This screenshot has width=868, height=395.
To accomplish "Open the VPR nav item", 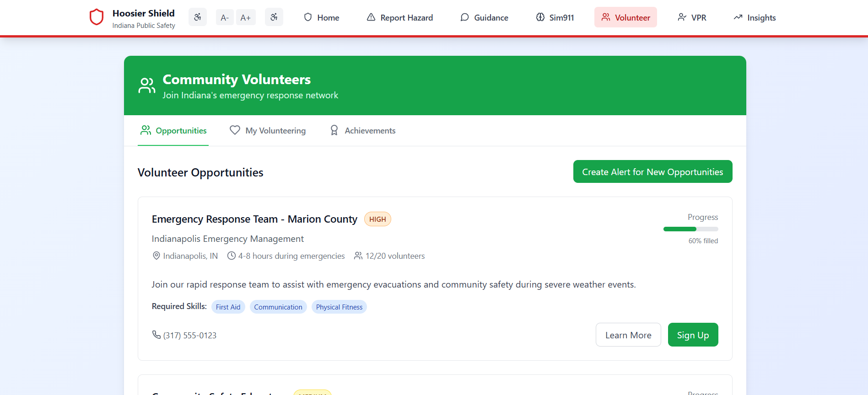I will click(692, 17).
